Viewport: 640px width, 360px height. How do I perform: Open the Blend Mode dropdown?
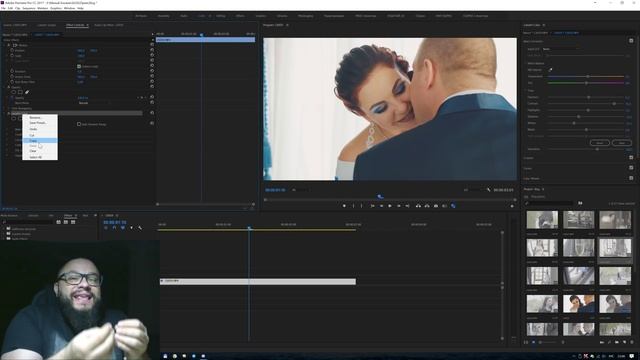click(x=95, y=103)
